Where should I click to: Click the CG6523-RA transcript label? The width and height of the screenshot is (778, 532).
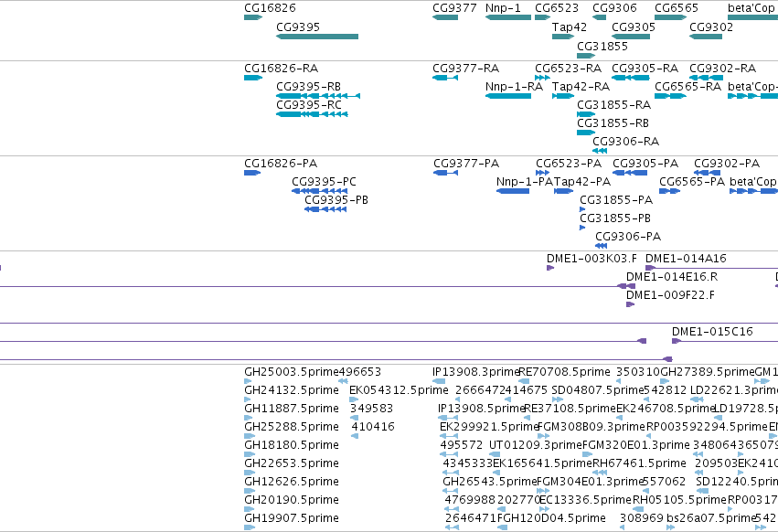[568, 68]
